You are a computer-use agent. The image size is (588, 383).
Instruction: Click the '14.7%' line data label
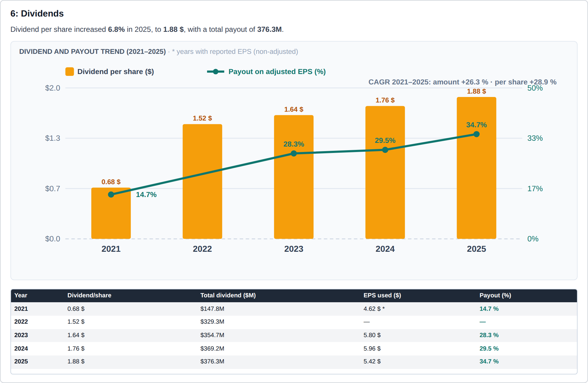coord(146,195)
